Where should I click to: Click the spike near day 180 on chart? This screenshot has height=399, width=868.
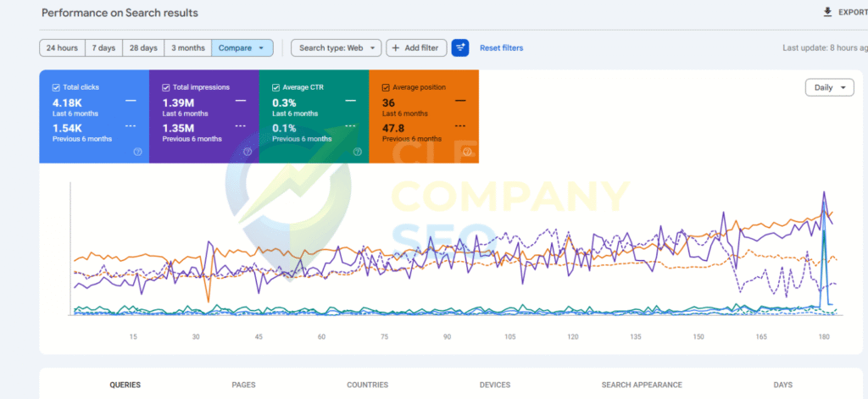823,195
